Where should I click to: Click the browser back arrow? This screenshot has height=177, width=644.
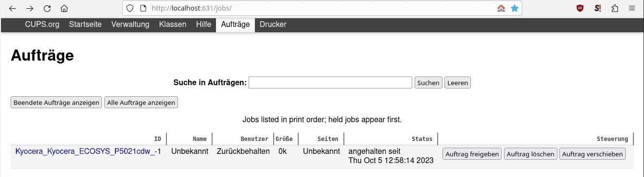[x=13, y=8]
